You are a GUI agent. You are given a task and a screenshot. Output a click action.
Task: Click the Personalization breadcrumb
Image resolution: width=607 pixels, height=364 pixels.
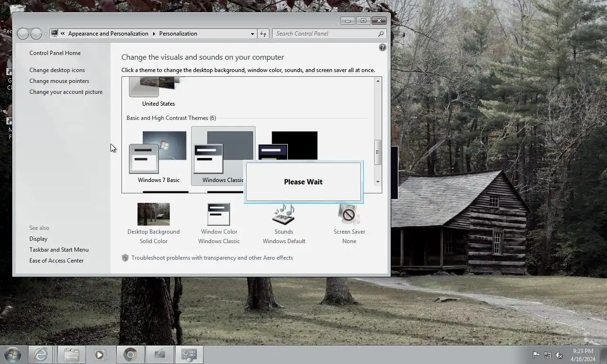(178, 34)
